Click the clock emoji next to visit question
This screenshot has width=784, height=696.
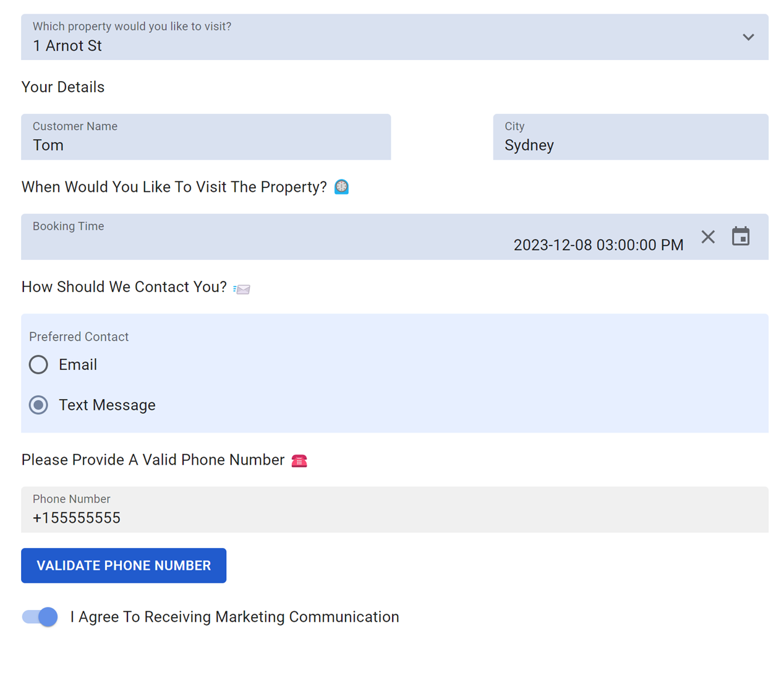click(x=341, y=187)
